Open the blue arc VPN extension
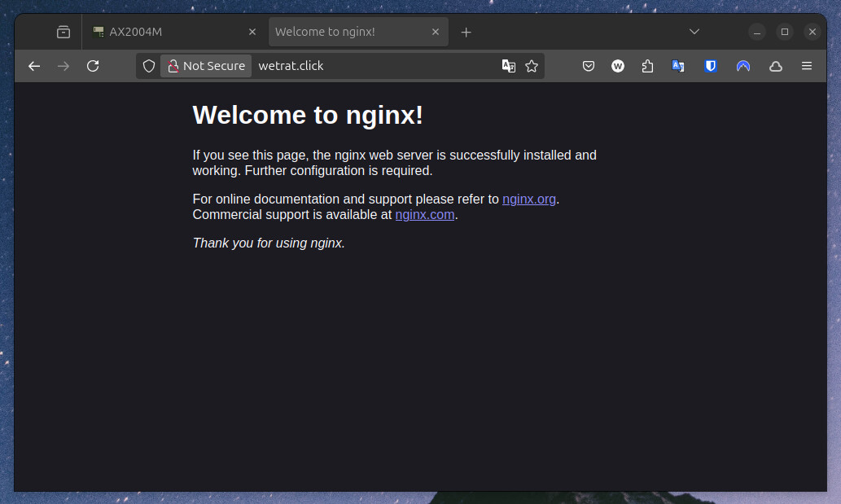This screenshot has height=504, width=841. click(742, 66)
